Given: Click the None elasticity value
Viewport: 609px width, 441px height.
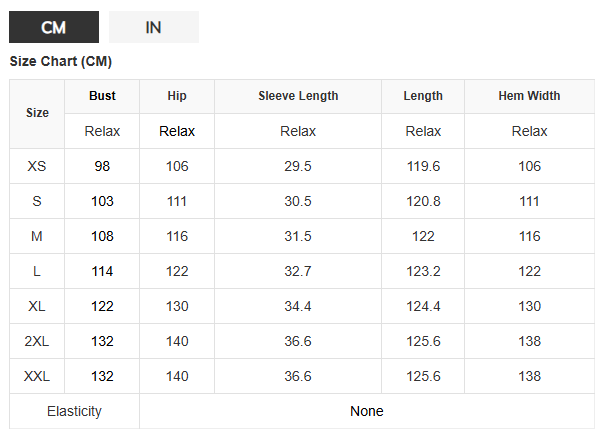Looking at the screenshot, I should click(x=367, y=411).
